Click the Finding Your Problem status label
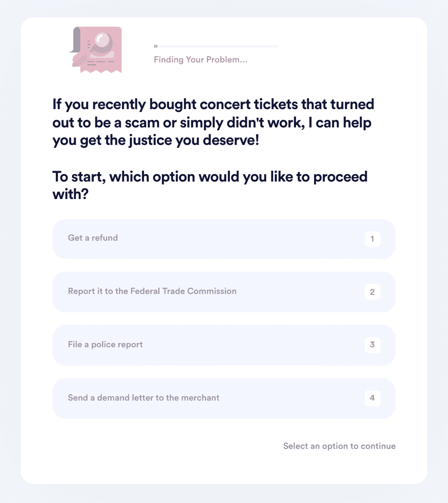The height and width of the screenshot is (503, 448). coord(201,60)
